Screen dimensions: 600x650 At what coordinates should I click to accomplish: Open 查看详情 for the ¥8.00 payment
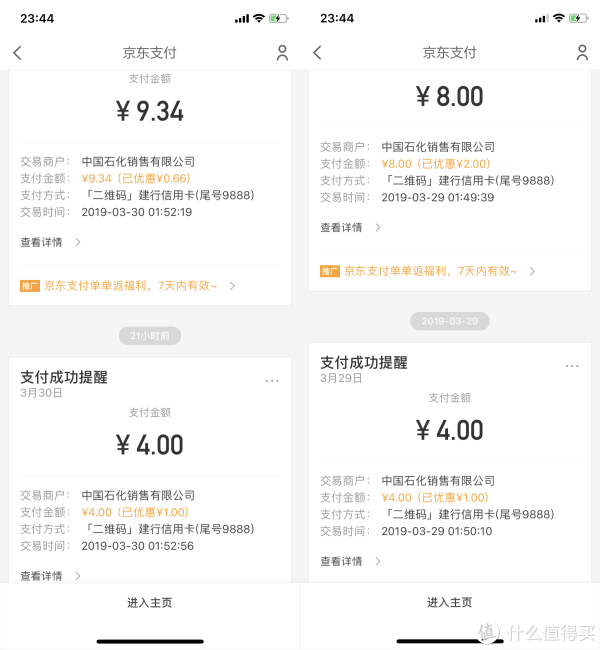(341, 228)
